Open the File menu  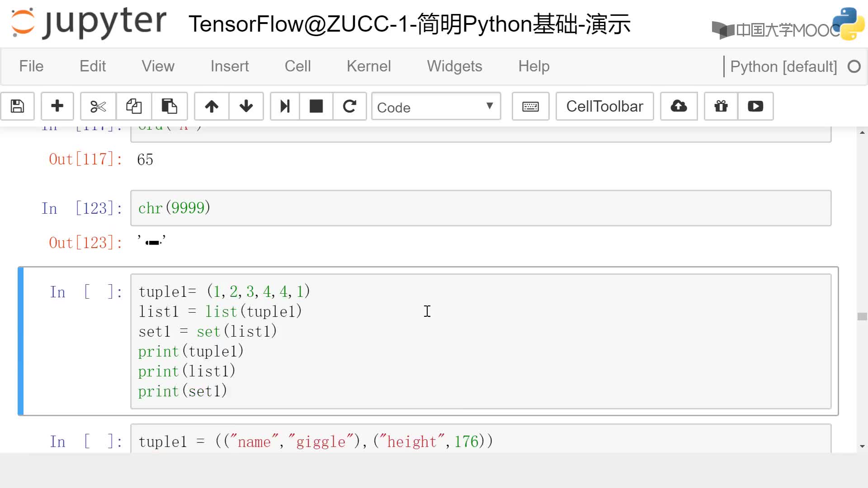31,66
